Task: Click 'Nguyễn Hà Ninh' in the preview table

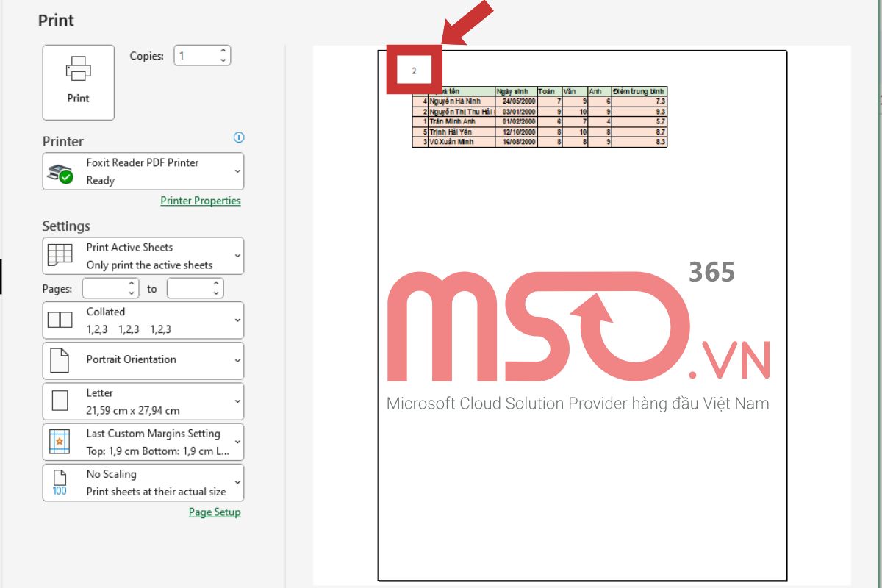Action: point(455,101)
